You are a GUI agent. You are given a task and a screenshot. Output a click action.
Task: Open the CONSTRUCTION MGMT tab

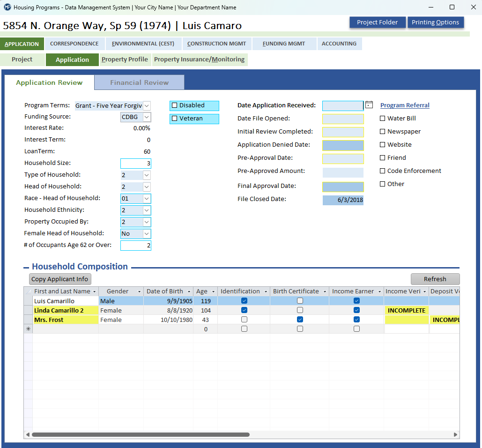[x=217, y=44]
